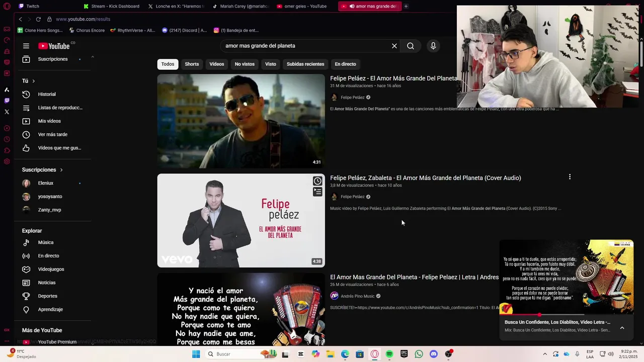Open Videos que me gustan

[x=52, y=148]
